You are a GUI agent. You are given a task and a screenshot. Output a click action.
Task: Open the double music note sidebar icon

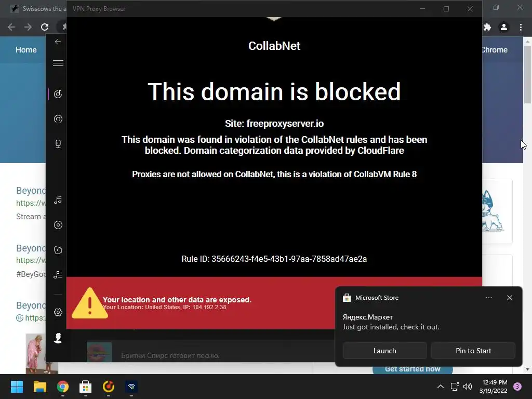pos(58,200)
